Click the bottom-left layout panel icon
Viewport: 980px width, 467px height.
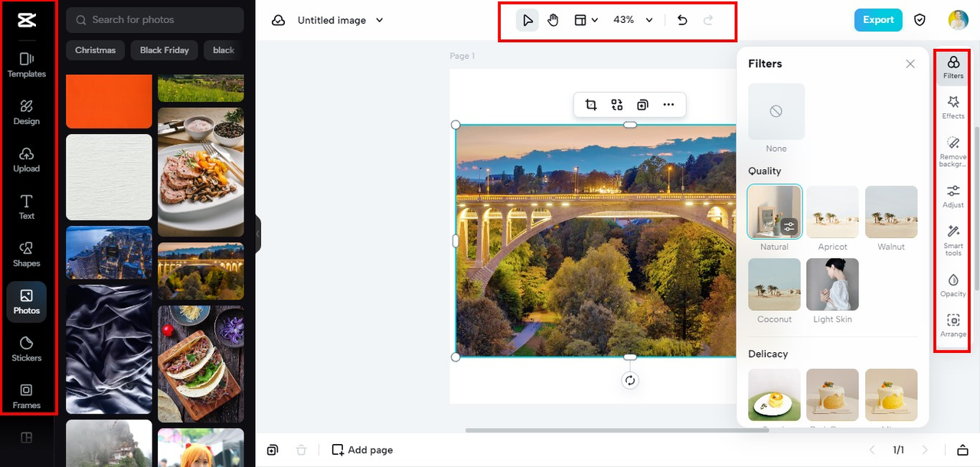(x=26, y=438)
